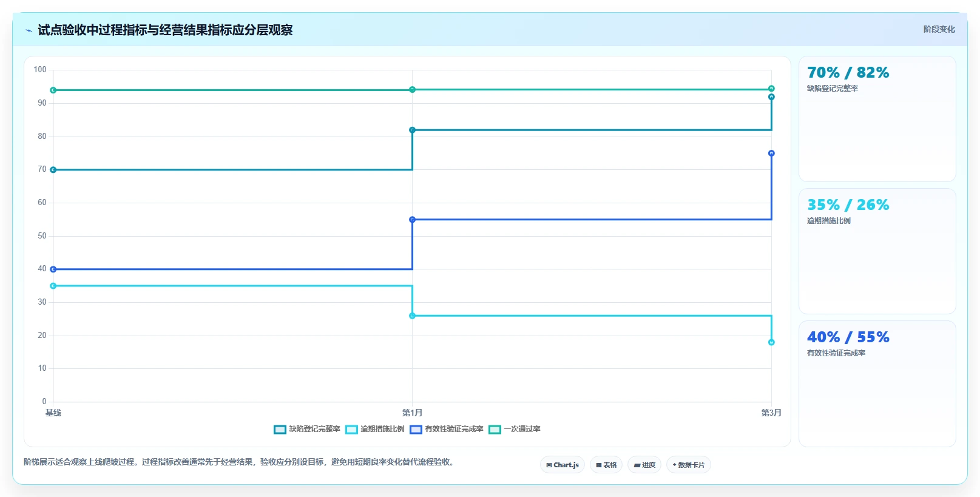Click the footer note starting with 阶梯展示适合观察
The image size is (980, 497).
[x=240, y=462]
